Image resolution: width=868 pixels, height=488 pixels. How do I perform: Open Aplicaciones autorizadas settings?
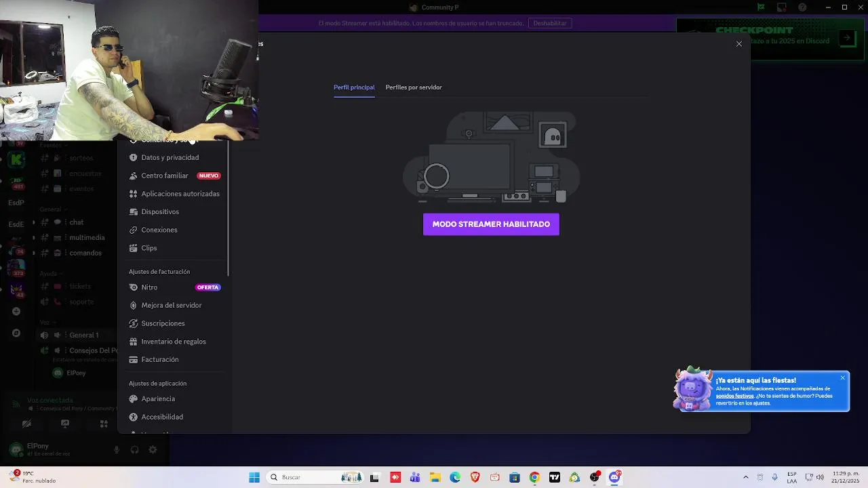pos(175,194)
